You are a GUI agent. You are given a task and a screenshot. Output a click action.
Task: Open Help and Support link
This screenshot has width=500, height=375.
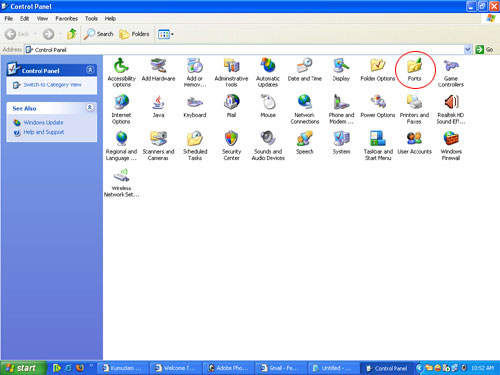coord(44,132)
